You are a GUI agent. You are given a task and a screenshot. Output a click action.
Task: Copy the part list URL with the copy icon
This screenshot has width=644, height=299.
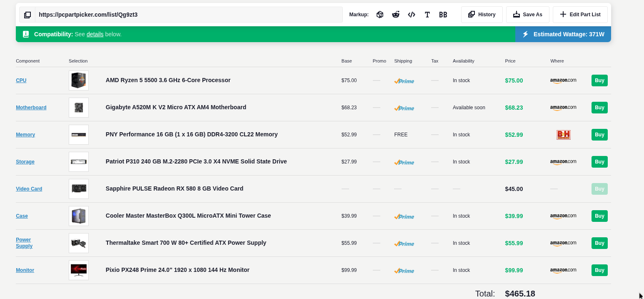(27, 15)
